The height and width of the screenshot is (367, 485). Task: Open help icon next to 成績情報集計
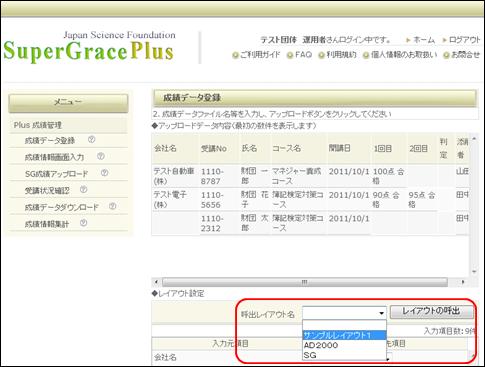click(83, 223)
